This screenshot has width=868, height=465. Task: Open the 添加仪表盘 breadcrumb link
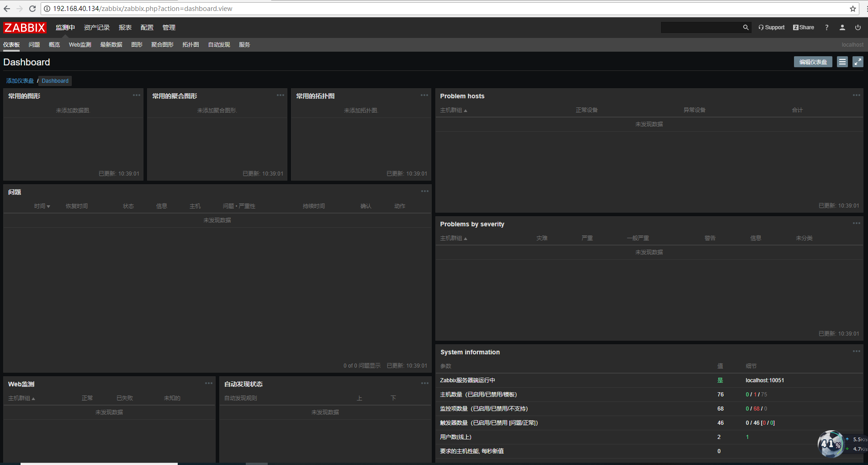click(x=20, y=81)
